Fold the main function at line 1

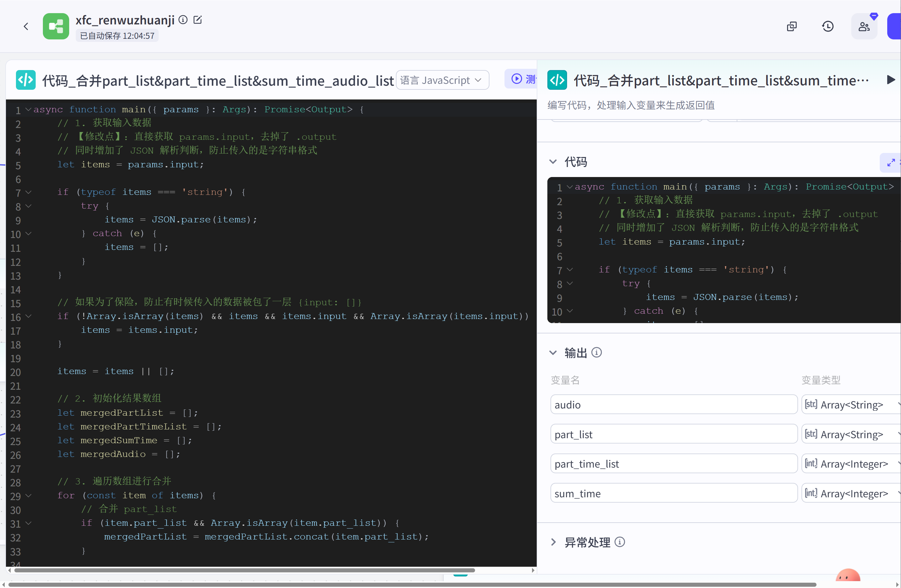(x=28, y=109)
